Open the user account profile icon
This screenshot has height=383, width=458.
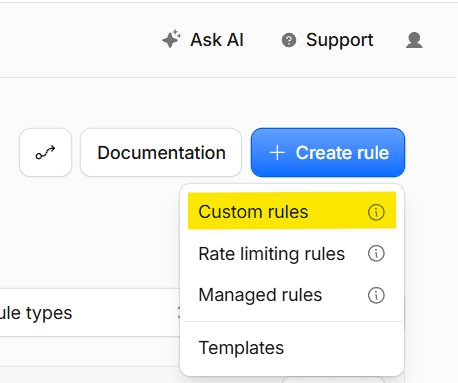click(414, 40)
